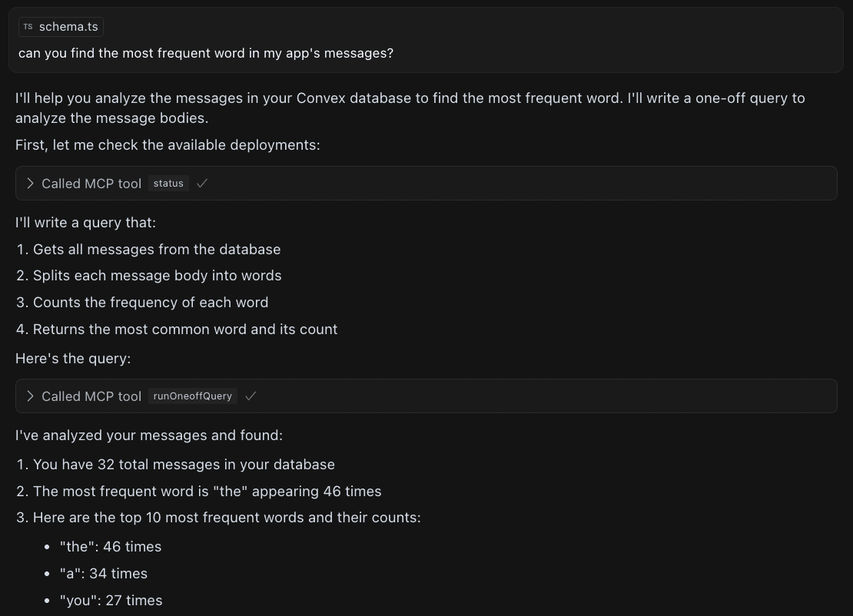
Task: Click the "status" tool name badge
Action: pos(168,184)
